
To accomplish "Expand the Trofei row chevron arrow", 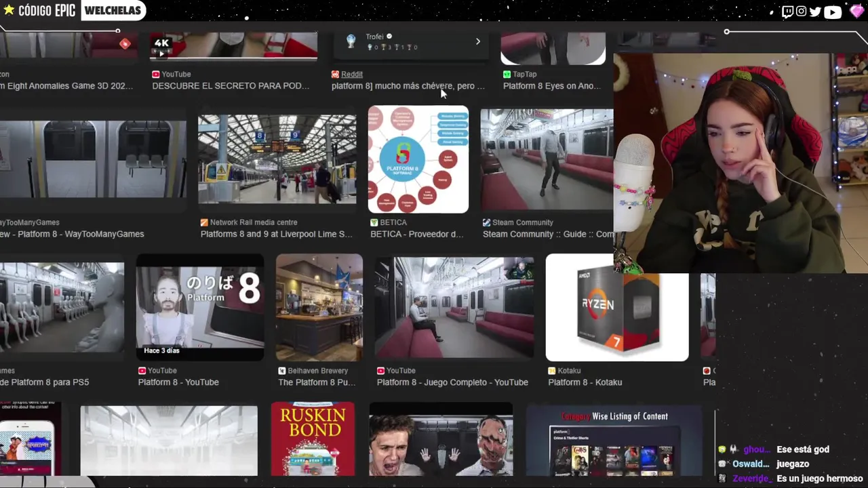I will pos(477,41).
